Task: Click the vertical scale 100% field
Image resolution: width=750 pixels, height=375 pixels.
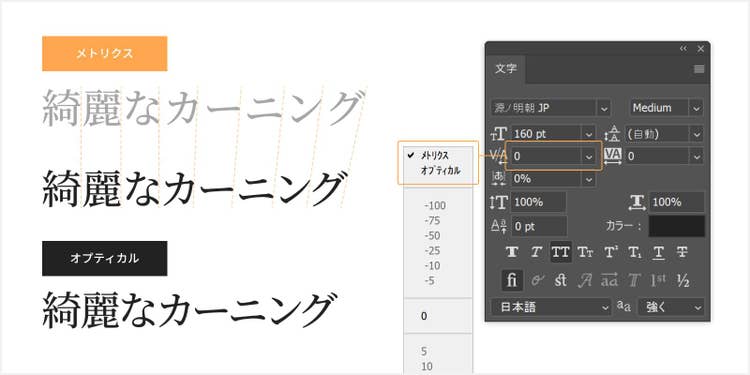Action: pyautogui.click(x=539, y=202)
